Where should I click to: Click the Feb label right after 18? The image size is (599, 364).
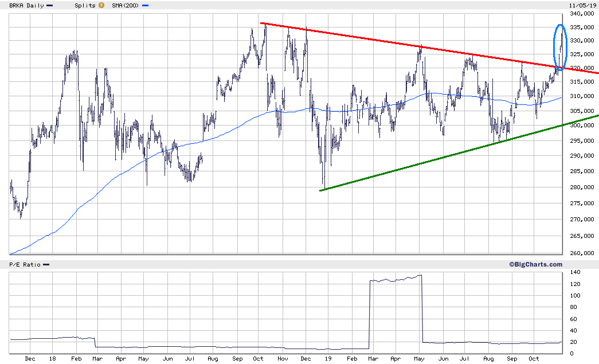(x=76, y=359)
